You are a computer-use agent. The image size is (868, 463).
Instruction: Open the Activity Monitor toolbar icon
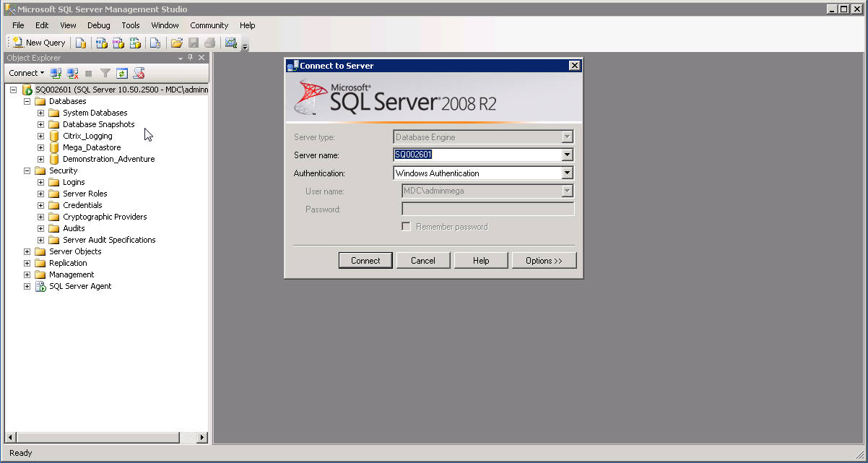coord(230,43)
